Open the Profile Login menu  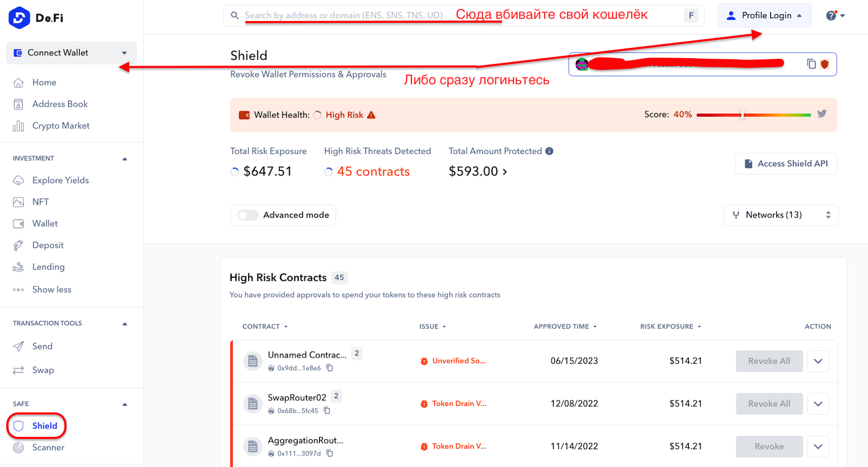[764, 15]
